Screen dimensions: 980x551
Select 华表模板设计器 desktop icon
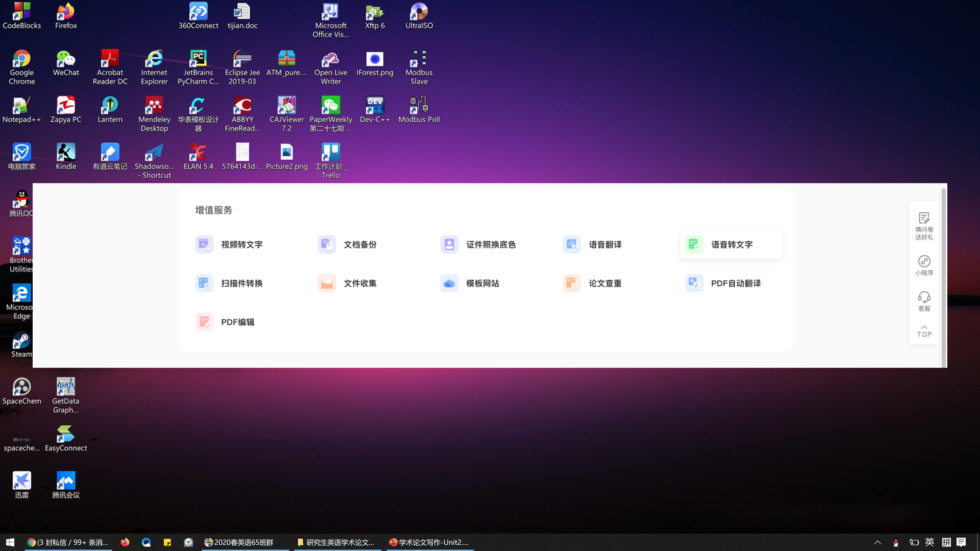click(199, 114)
